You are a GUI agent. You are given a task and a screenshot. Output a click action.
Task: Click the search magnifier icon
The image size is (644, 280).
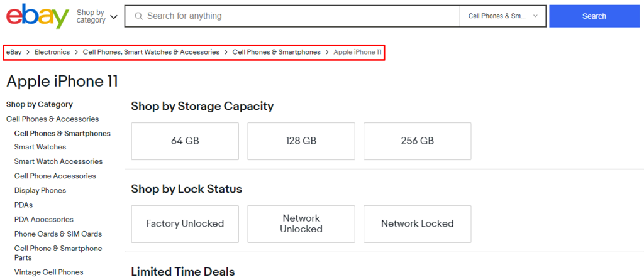pyautogui.click(x=139, y=16)
